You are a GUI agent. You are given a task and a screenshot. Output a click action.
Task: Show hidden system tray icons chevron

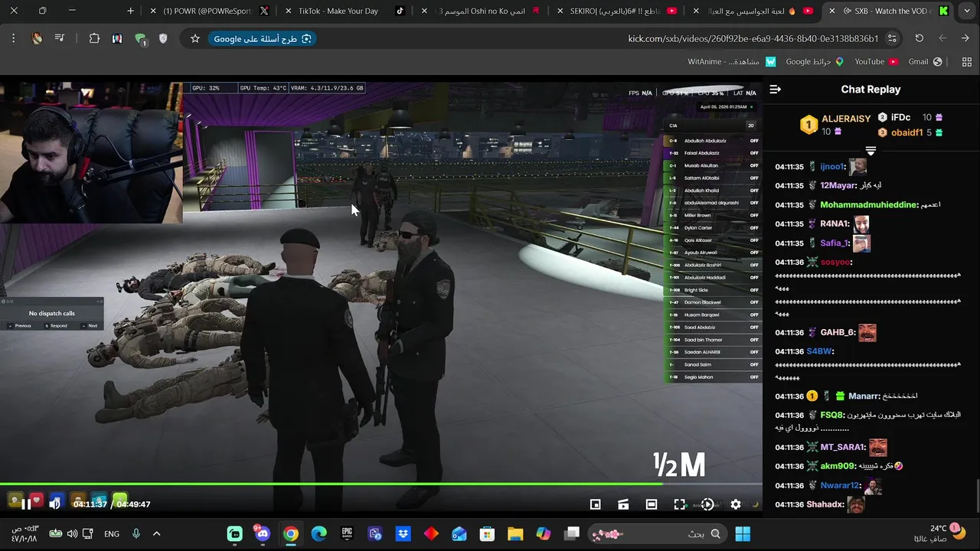click(x=156, y=533)
